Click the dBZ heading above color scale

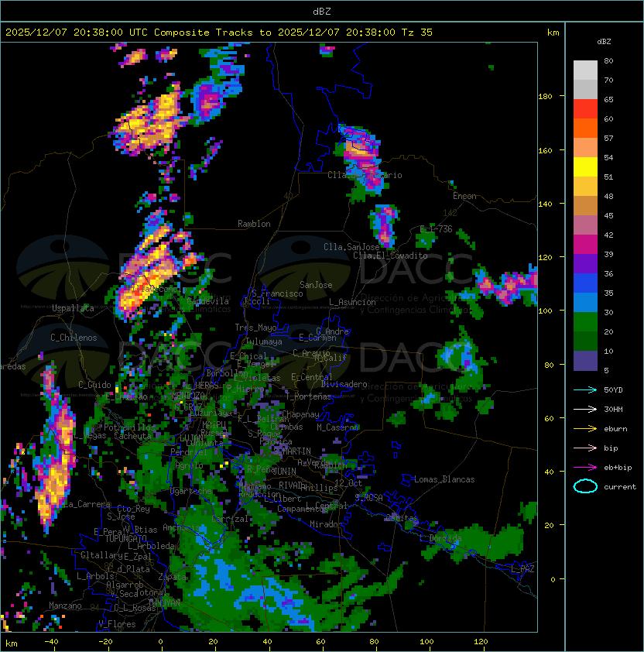point(604,42)
